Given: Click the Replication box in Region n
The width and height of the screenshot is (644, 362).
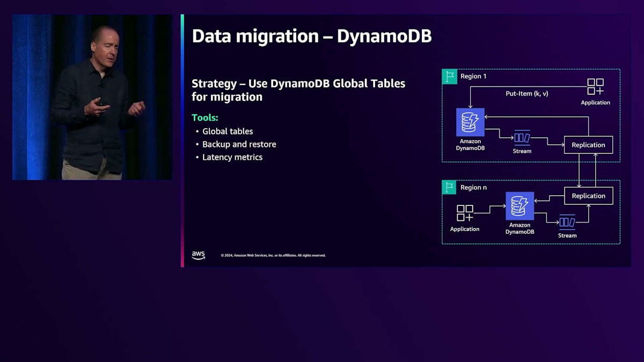Looking at the screenshot, I should coord(588,196).
